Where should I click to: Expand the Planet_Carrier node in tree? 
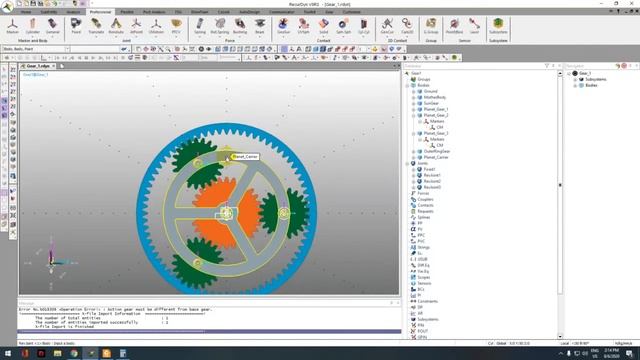[x=413, y=157]
